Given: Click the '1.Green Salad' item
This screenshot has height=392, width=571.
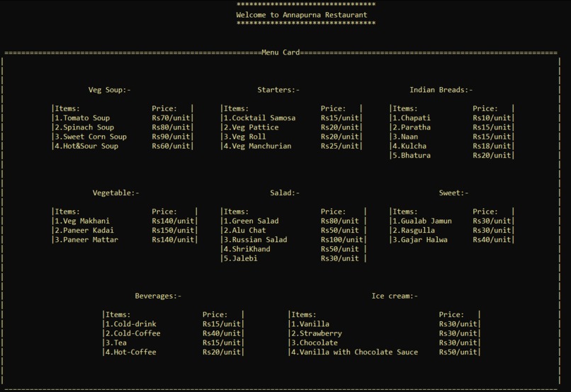Looking at the screenshot, I should pyautogui.click(x=251, y=221).
